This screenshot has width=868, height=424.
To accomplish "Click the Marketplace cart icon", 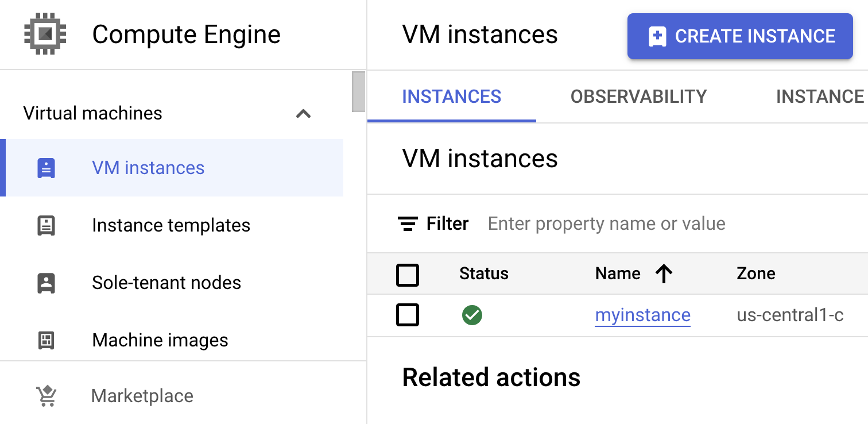I will coord(46,396).
